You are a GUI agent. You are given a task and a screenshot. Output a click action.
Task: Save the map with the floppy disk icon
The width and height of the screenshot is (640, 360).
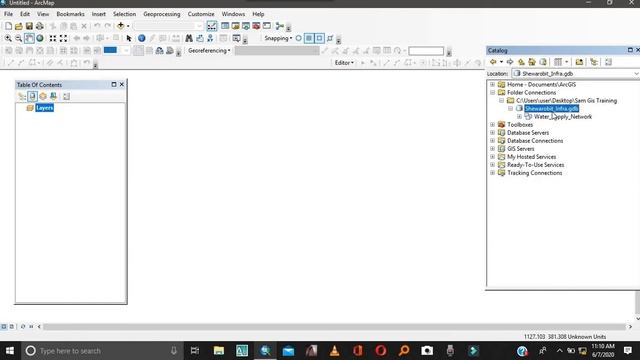coord(29,26)
